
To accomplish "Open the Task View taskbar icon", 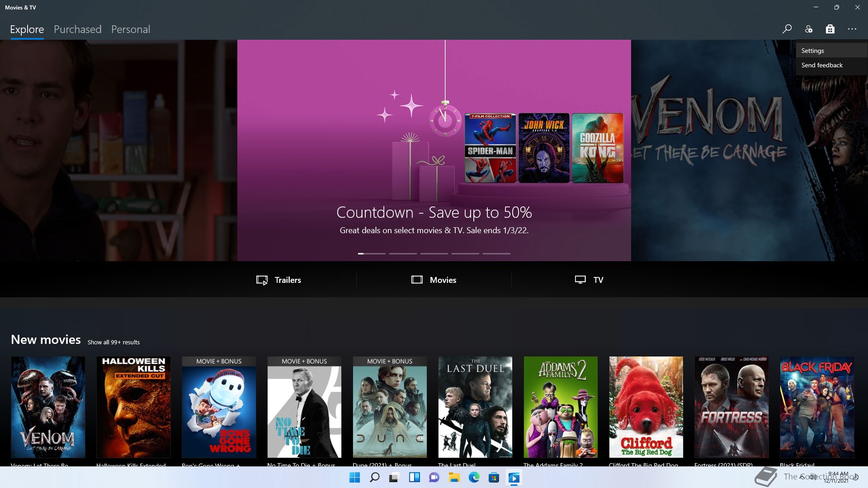I will (x=394, y=478).
